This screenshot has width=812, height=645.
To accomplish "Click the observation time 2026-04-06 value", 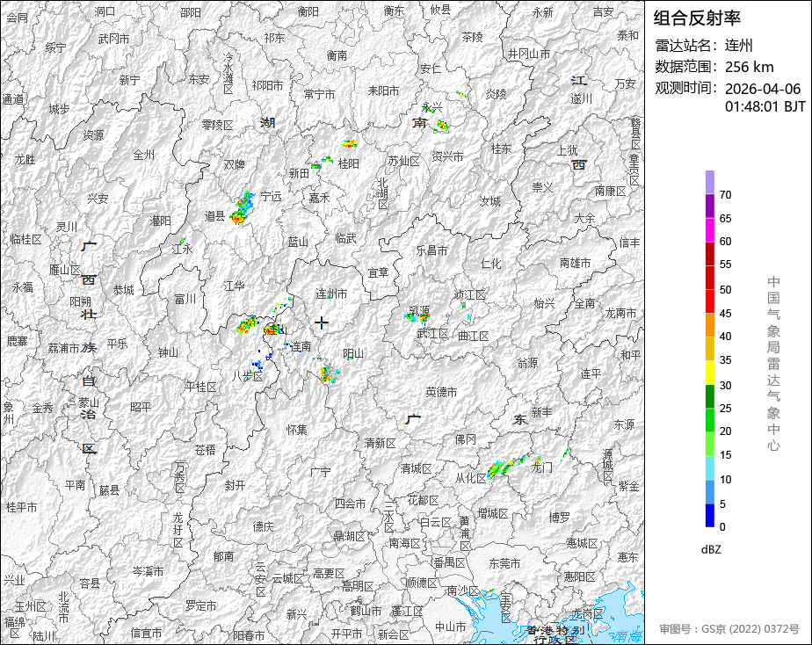I will click(763, 89).
